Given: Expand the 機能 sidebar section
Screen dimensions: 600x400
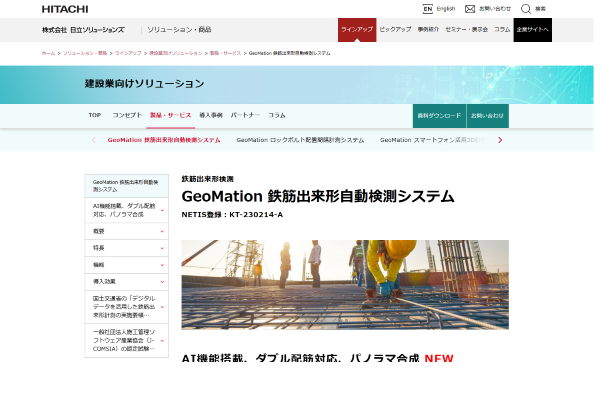Looking at the screenshot, I should pos(126,264).
